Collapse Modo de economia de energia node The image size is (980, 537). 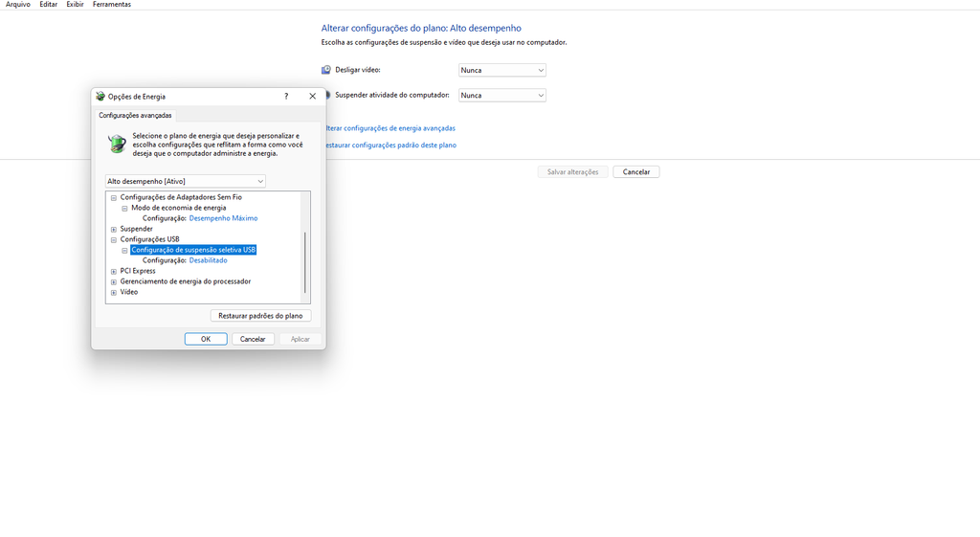[x=124, y=208]
